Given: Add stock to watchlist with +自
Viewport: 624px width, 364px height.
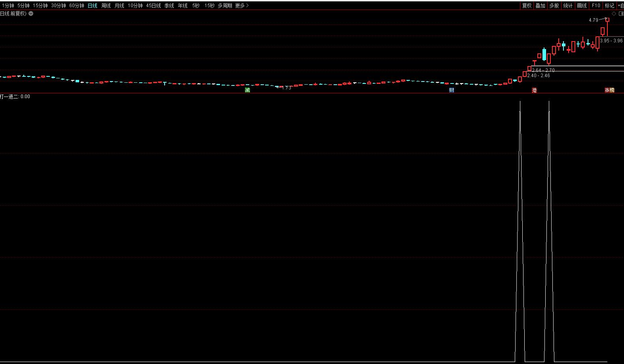Looking at the screenshot, I should (620, 6).
